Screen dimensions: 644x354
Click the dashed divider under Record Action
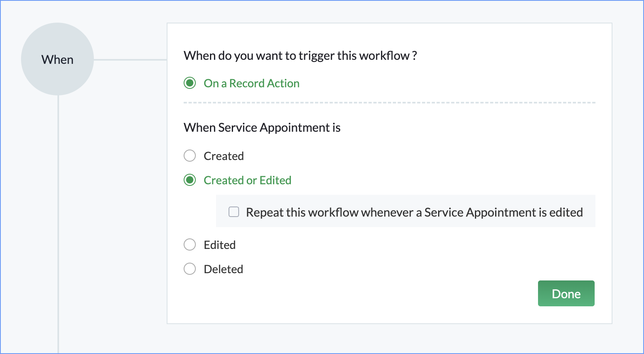pos(389,103)
